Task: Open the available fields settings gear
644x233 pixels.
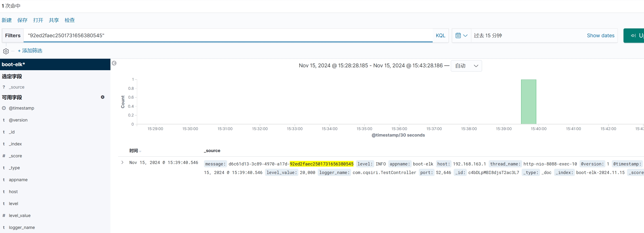Action: pyautogui.click(x=103, y=97)
